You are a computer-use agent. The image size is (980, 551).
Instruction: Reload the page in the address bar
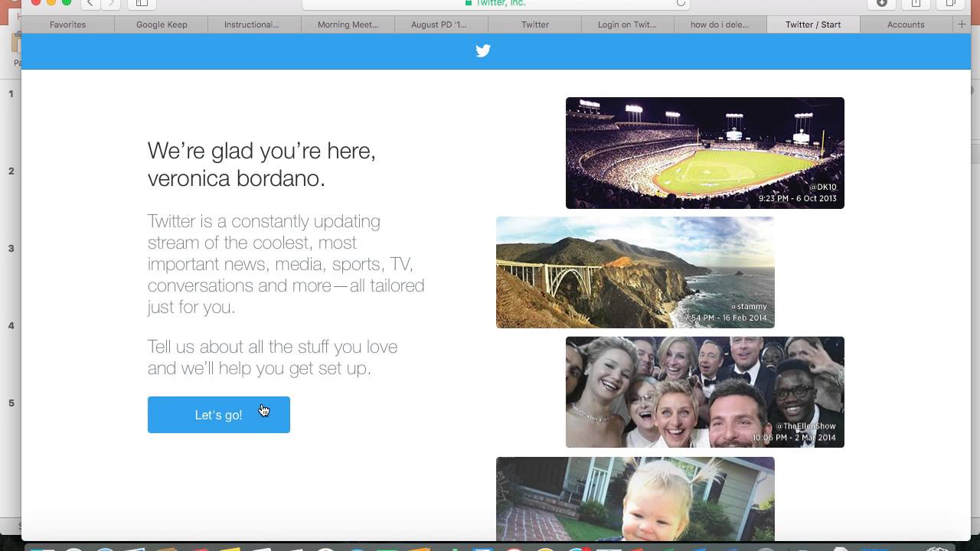[x=681, y=3]
